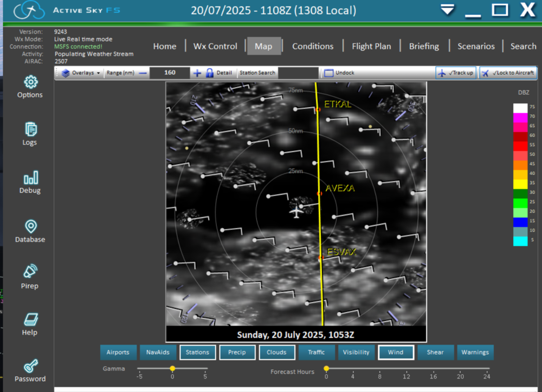Open the Options gear in sidebar
This screenshot has height=392, width=542.
tap(30, 82)
